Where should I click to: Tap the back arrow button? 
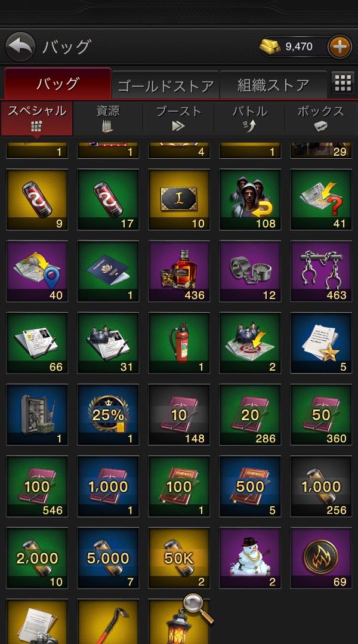[20, 47]
